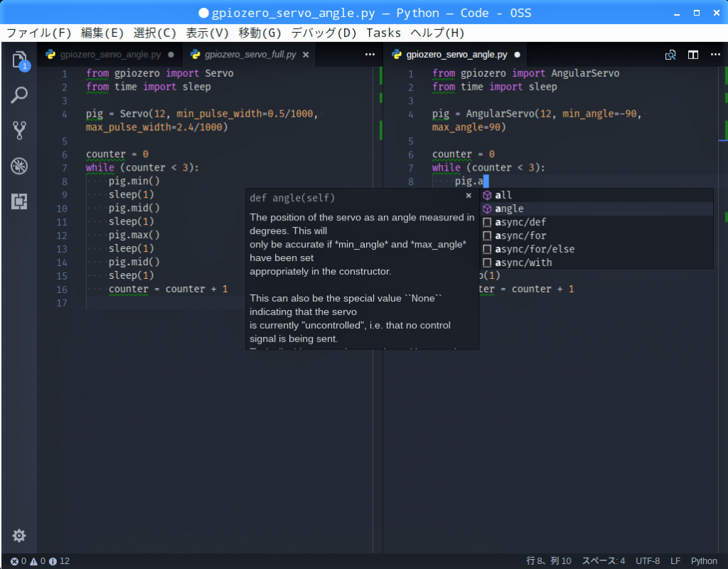Viewport: 728px width, 569px height.
Task: Open the Extensions view in activity bar
Action: click(19, 201)
